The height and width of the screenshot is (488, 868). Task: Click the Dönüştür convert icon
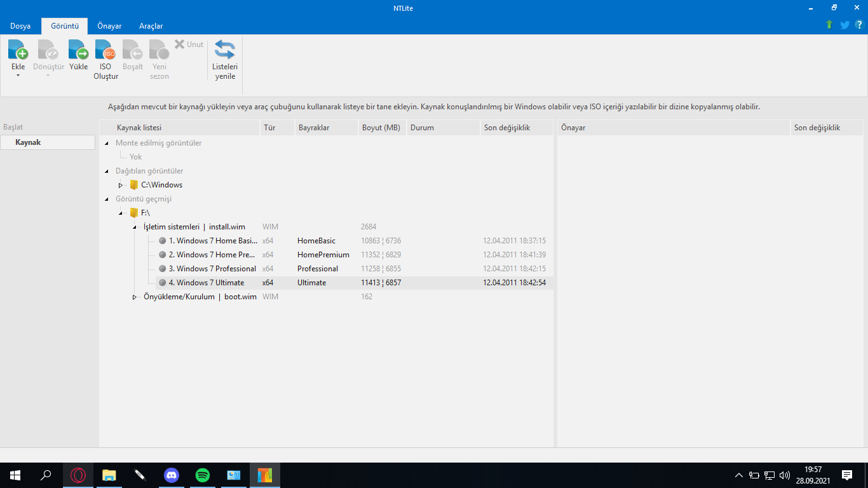click(x=48, y=50)
